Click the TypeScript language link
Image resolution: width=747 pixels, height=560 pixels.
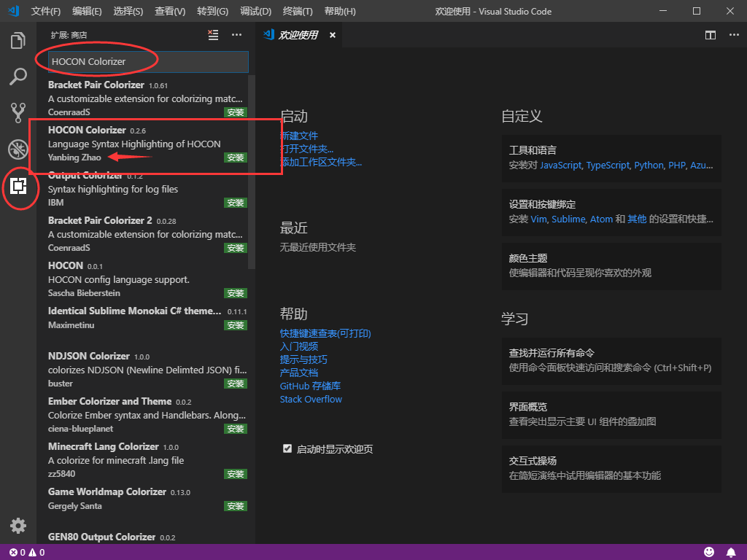point(608,166)
